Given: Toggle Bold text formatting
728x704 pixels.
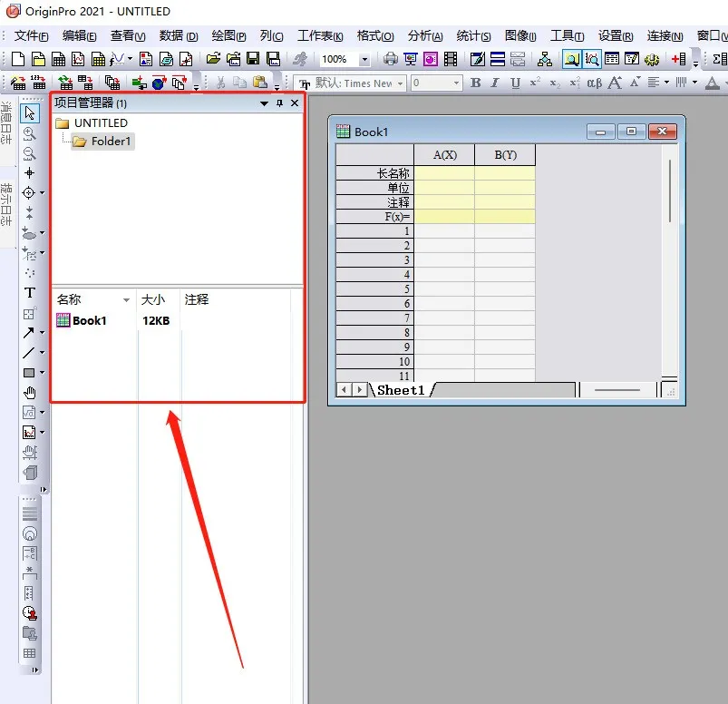Looking at the screenshot, I should click(475, 83).
